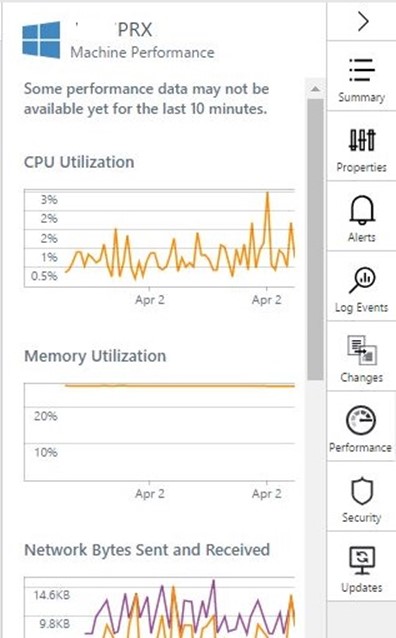Open Log Events magnifier icon
The width and height of the screenshot is (396, 638).
[362, 280]
